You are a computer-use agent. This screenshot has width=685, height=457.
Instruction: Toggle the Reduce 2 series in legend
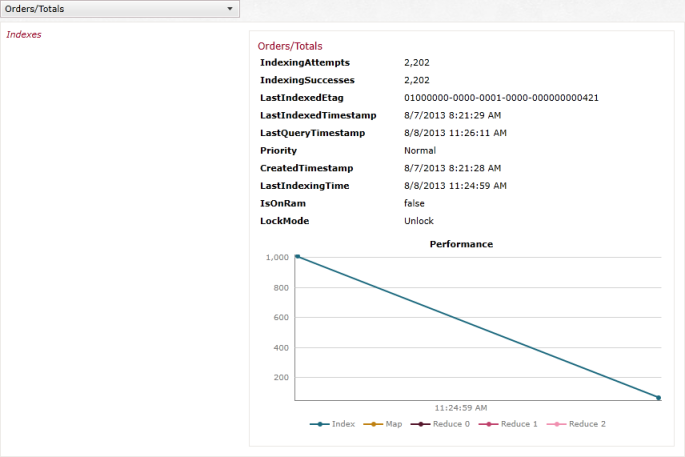coord(576,424)
